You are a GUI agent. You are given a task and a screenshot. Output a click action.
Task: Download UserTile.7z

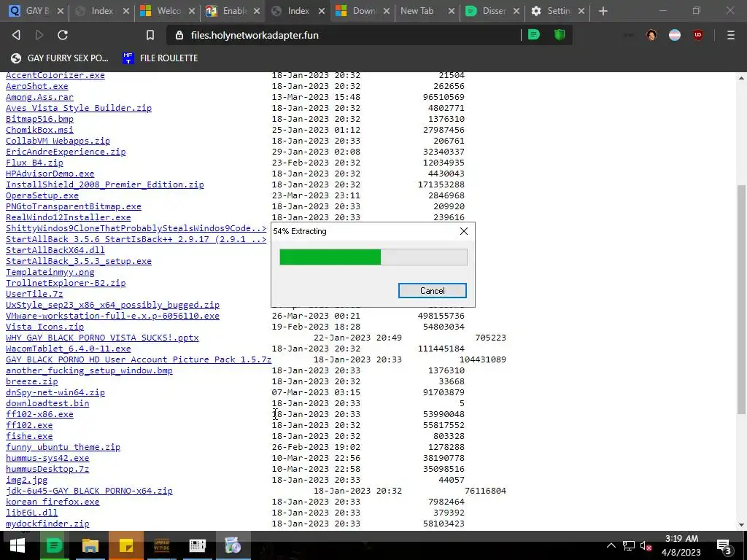(x=34, y=295)
